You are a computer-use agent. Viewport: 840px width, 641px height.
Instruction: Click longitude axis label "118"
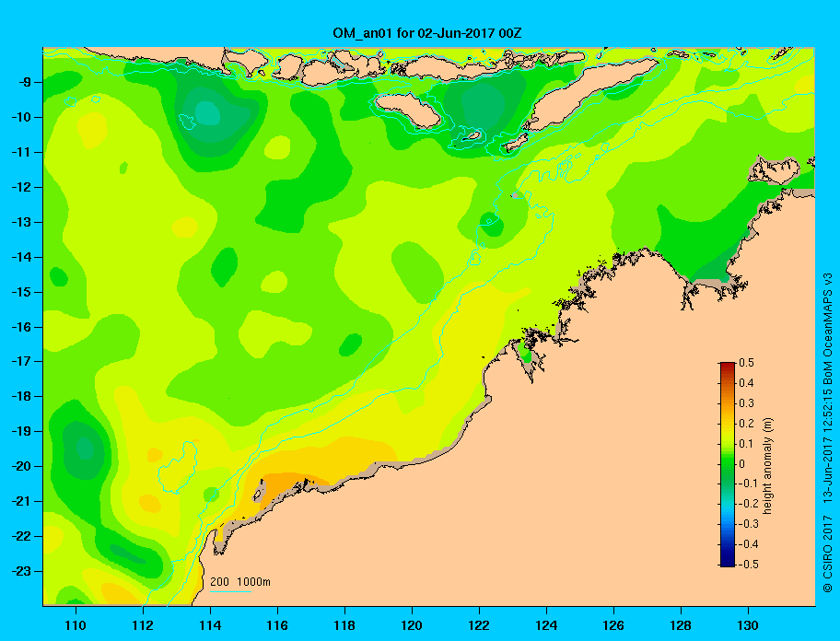(x=344, y=625)
